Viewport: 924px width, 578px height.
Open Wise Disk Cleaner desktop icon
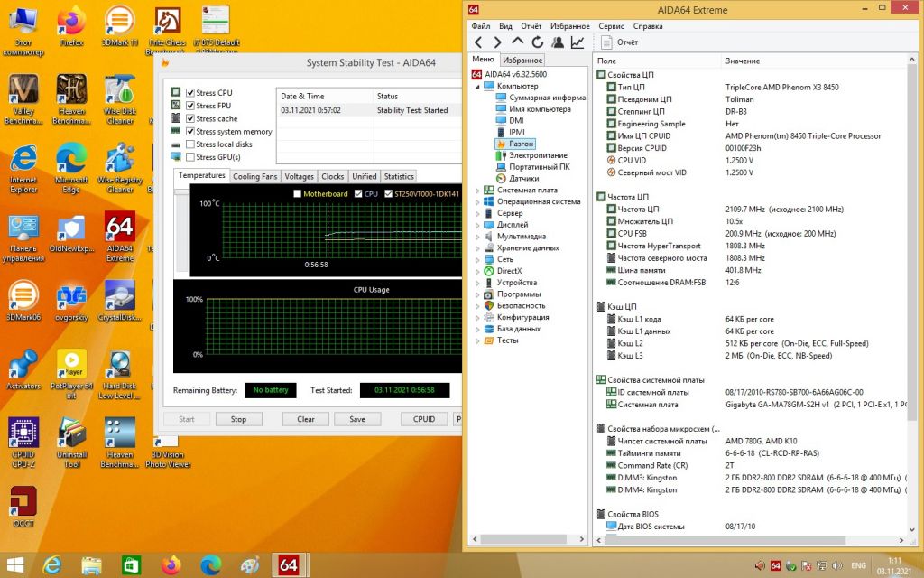(x=120, y=99)
